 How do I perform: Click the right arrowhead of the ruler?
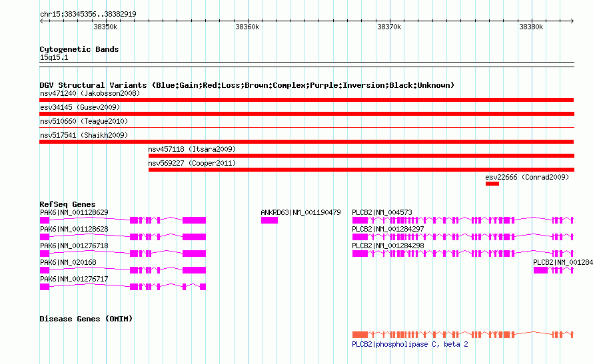coord(572,21)
